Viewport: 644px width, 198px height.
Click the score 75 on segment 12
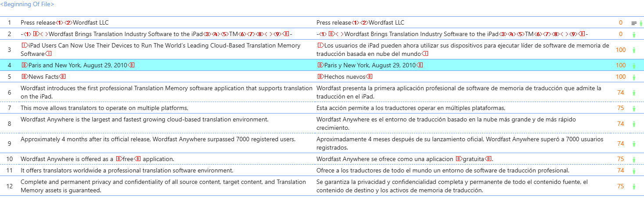(621, 186)
